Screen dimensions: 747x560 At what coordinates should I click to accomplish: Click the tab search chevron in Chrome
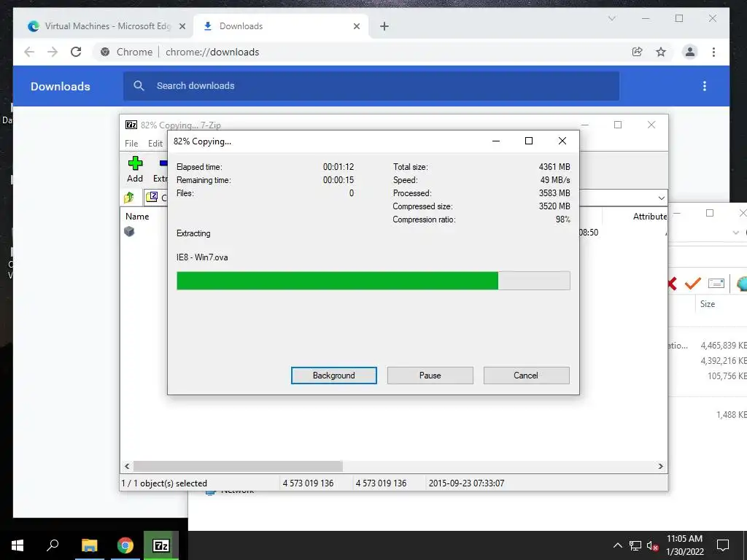pos(612,18)
